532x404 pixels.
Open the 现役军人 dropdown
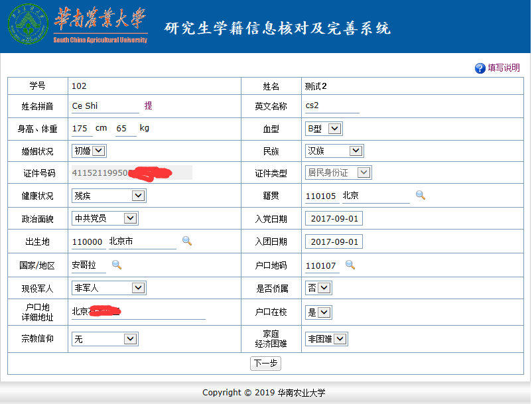(109, 288)
